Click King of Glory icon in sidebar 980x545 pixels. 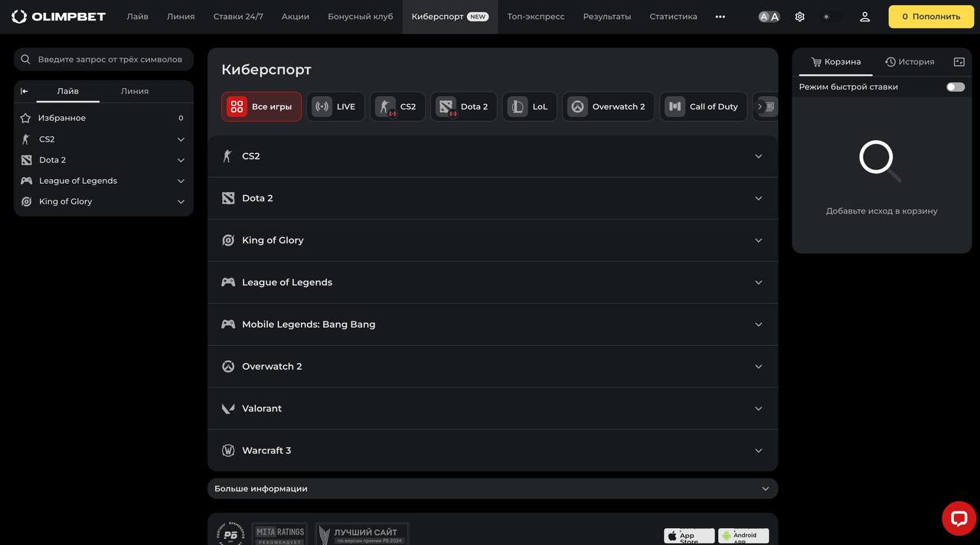[x=26, y=201]
